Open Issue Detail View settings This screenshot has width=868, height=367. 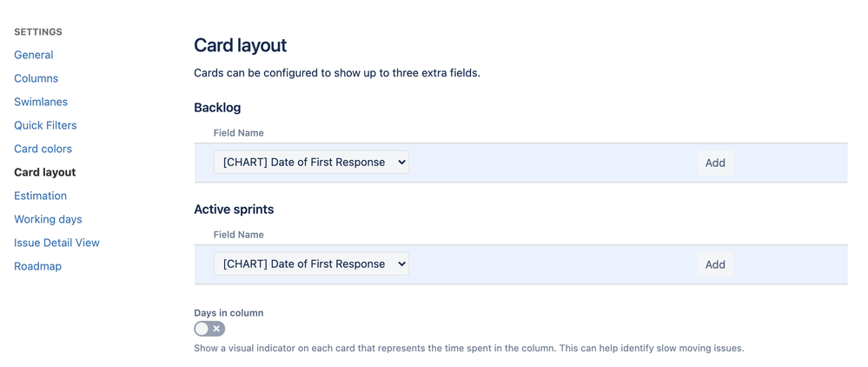click(56, 243)
